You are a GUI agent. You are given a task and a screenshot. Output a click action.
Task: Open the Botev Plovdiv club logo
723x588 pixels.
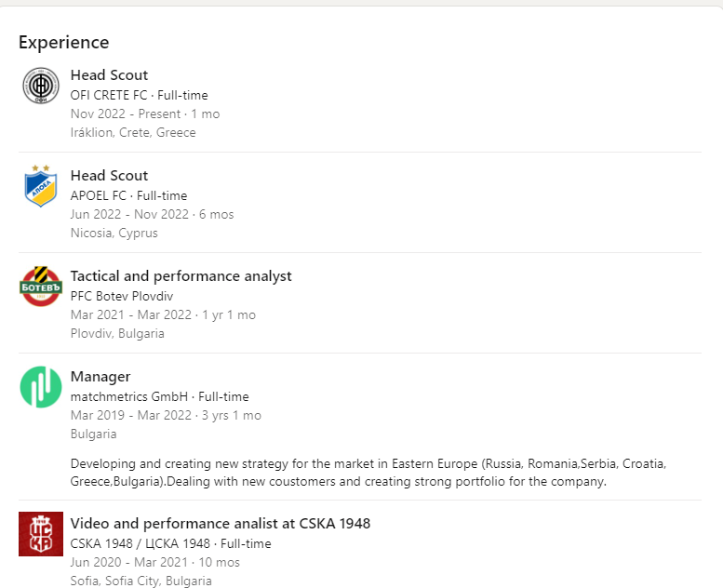(41, 286)
